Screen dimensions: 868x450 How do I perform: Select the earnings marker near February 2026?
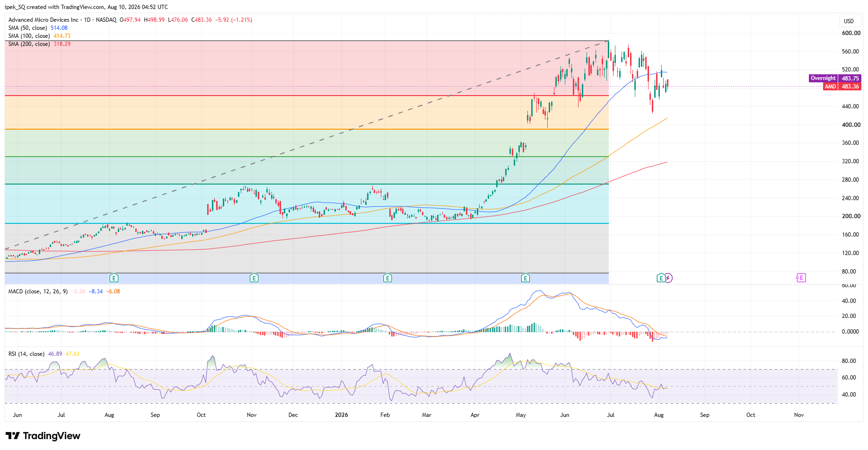point(387,278)
